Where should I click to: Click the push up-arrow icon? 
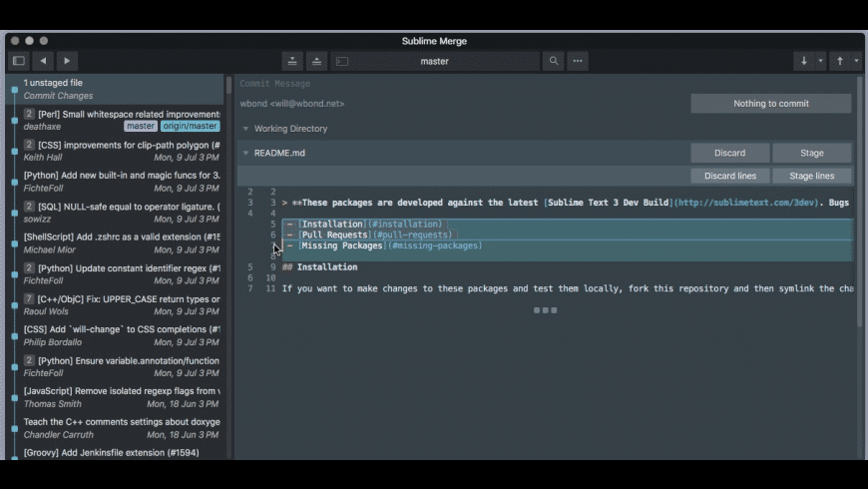click(840, 61)
